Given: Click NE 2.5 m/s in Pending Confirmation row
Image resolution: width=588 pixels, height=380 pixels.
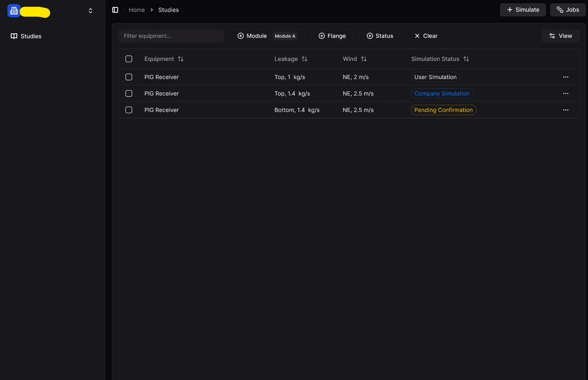Looking at the screenshot, I should point(358,110).
